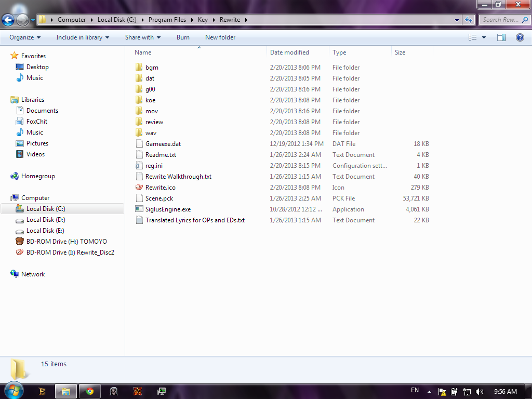Select Local Disk (D:) in navigation pane
Image resolution: width=532 pixels, height=399 pixels.
[45, 220]
